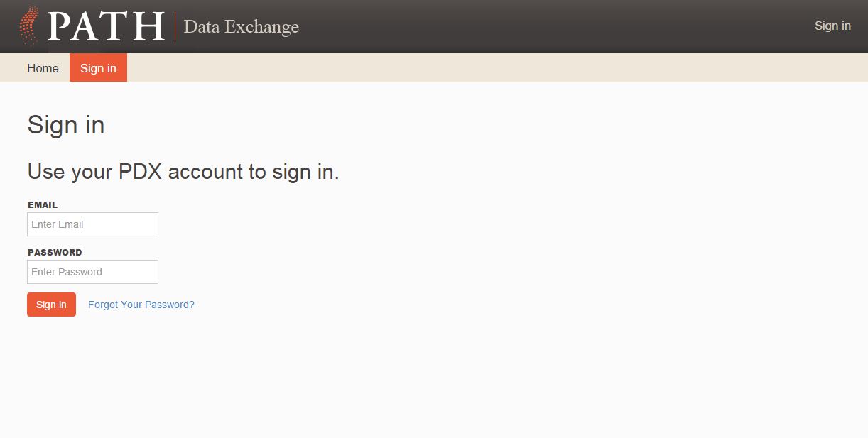The width and height of the screenshot is (868, 438).
Task: Click the PATH dotted swirl logo icon
Action: pos(29,26)
